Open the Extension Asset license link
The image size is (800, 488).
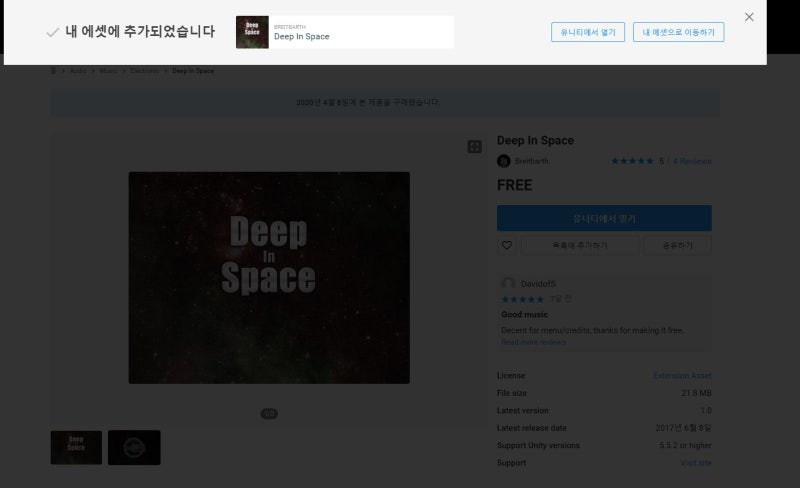coord(682,376)
